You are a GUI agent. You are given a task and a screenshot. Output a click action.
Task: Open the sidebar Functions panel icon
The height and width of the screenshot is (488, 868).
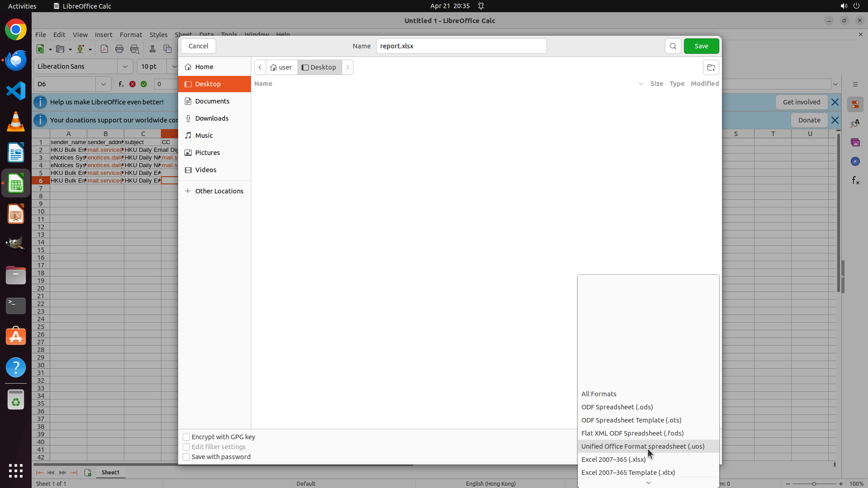point(855,180)
